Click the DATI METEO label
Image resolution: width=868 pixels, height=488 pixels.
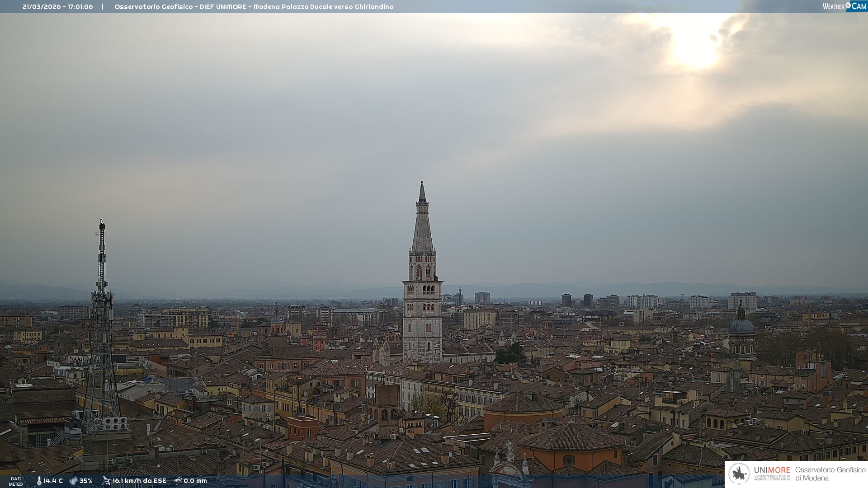[x=16, y=481]
